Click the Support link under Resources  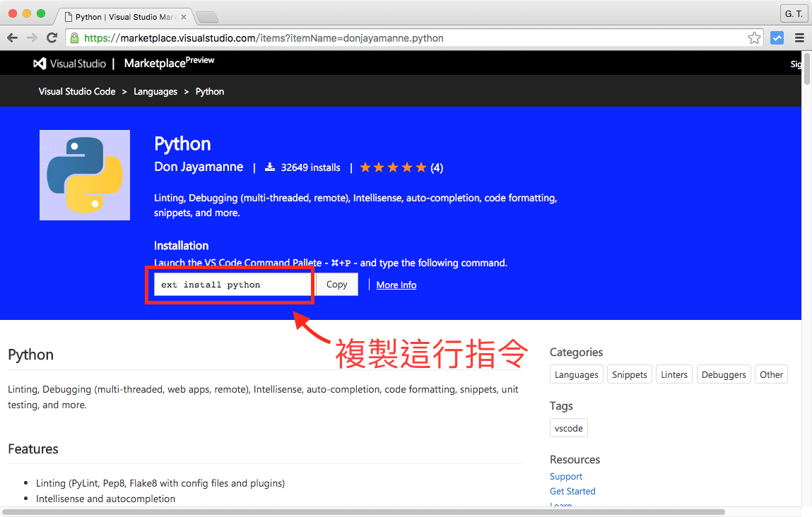[x=565, y=476]
